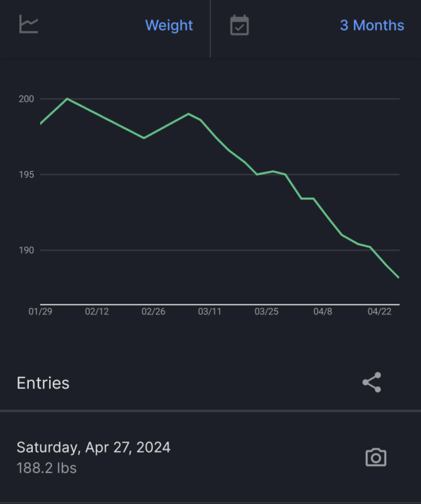This screenshot has width=421, height=504.
Task: Click the calendar checkmark icon
Action: (239, 25)
